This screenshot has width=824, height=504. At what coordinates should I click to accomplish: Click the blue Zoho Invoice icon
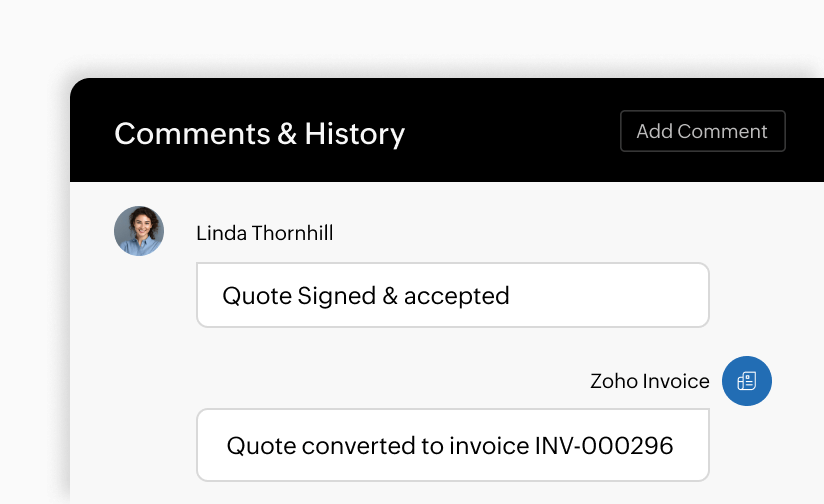[x=747, y=381]
